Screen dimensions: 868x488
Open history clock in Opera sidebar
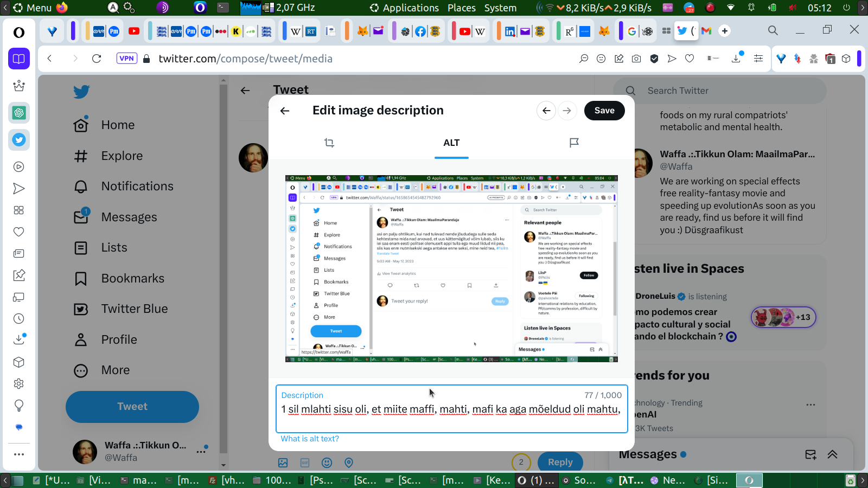click(19, 319)
